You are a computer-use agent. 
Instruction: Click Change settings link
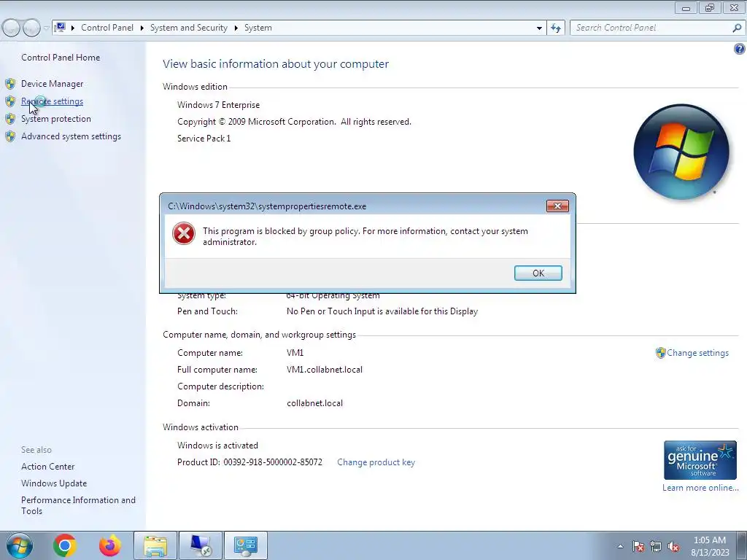point(697,353)
